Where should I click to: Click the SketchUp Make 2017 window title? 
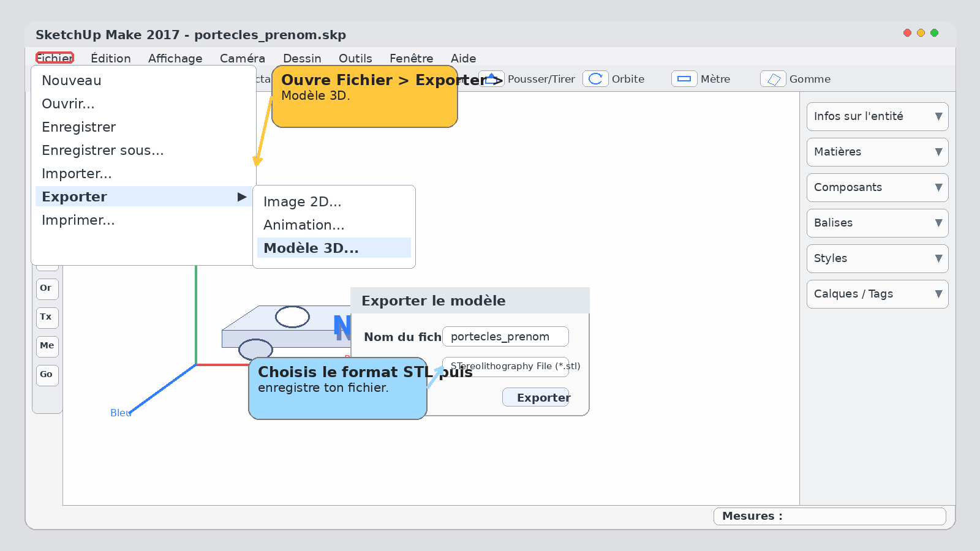[x=190, y=35]
